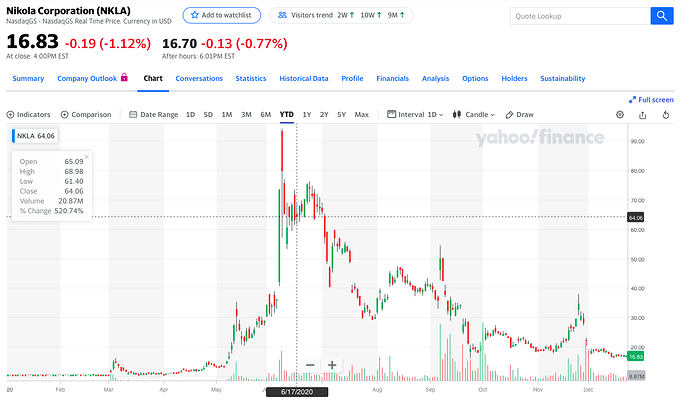Click the Draw button label

click(525, 114)
